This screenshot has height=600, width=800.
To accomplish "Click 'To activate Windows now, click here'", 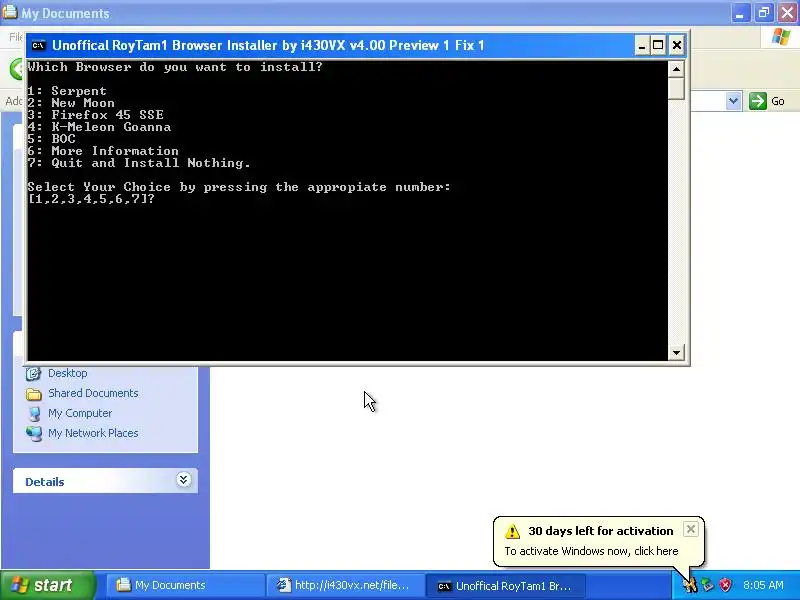I will point(591,552).
